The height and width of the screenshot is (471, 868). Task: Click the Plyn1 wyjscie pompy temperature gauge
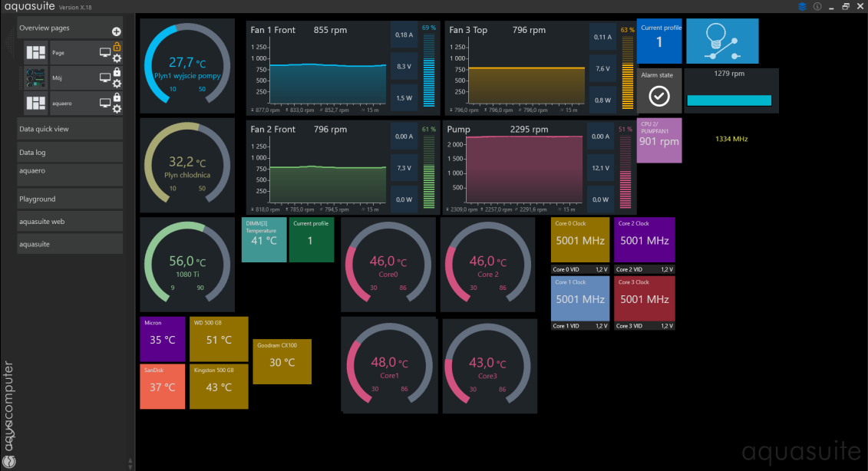pos(187,66)
